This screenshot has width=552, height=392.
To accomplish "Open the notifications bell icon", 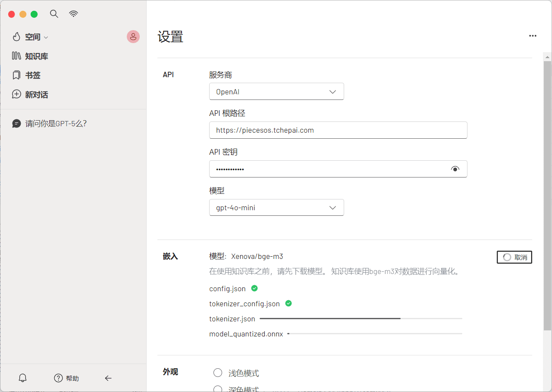I will (23, 378).
